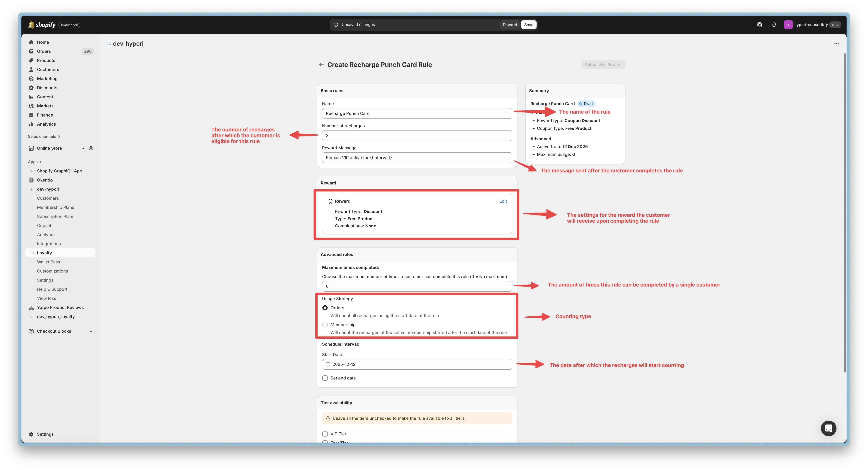Expand the Apps section chevron
The image size is (868, 470).
point(40,162)
